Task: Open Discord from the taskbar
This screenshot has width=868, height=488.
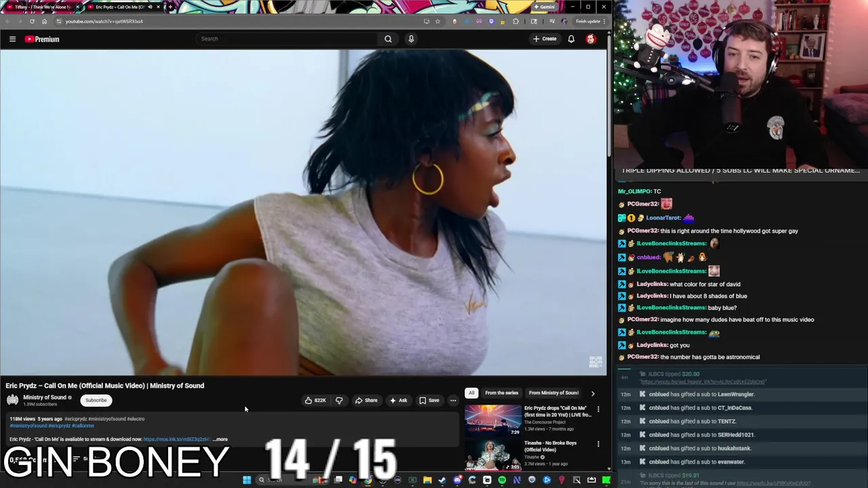Action: tap(457, 480)
